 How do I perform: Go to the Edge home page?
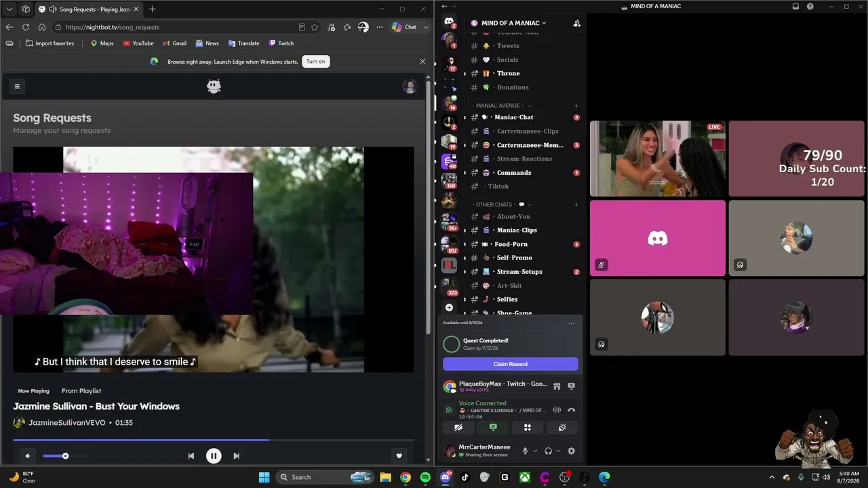tap(42, 27)
